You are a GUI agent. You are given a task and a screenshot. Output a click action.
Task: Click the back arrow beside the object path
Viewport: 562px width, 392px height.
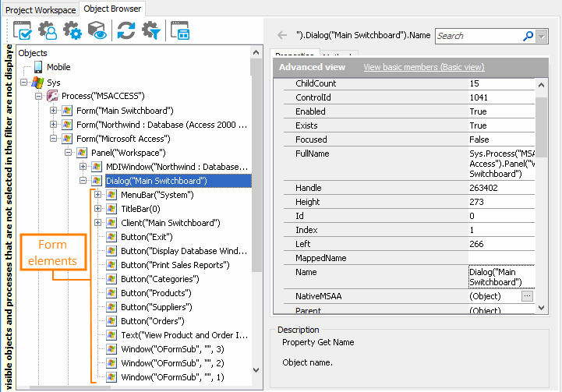click(283, 35)
